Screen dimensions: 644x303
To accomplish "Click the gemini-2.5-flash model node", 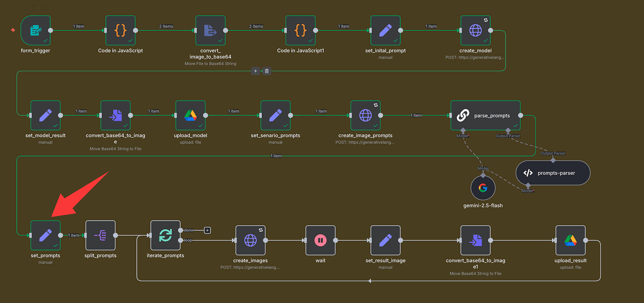I will 483,188.
